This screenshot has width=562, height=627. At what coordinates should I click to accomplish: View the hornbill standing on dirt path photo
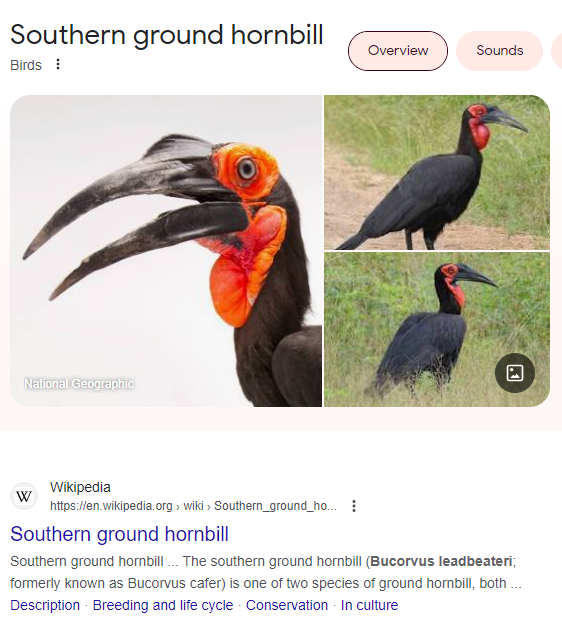[x=437, y=172]
